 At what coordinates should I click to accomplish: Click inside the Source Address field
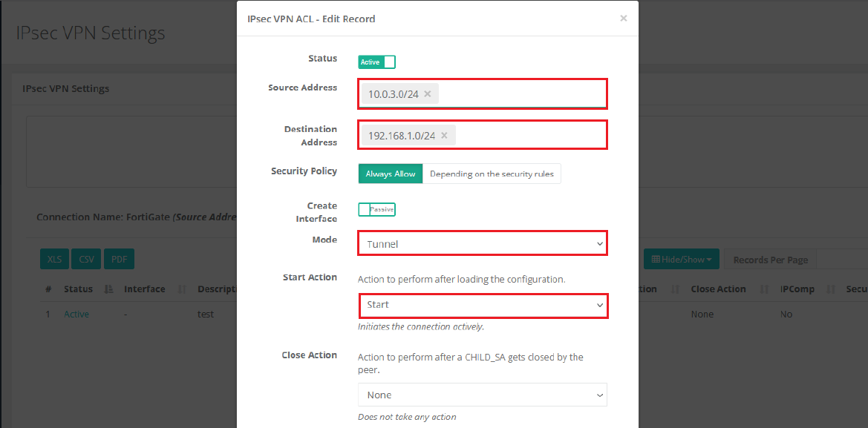pos(520,94)
